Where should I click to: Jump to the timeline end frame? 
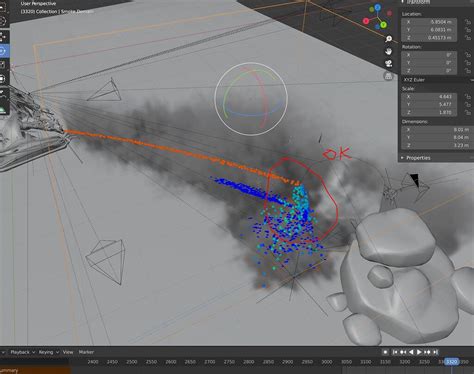[x=435, y=352]
